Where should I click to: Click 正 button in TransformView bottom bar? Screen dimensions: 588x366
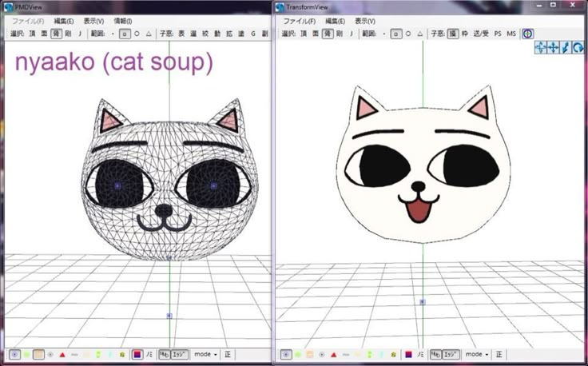click(x=499, y=354)
